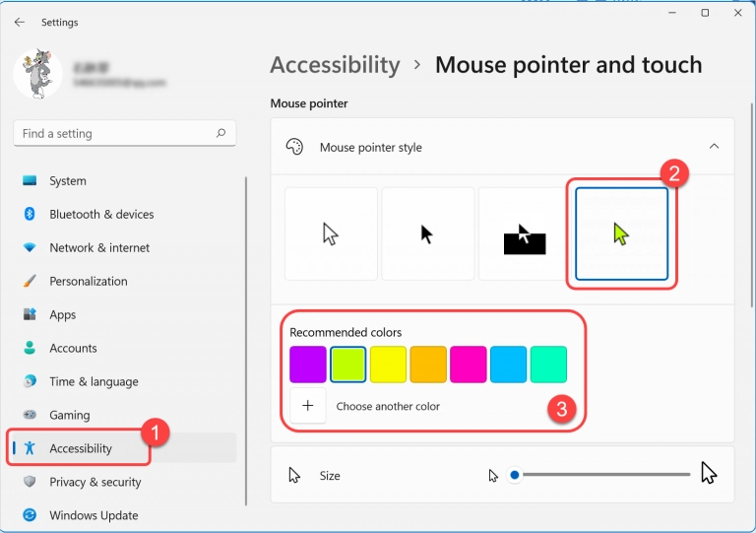Select the black mouse pointer style
756x533 pixels.
point(427,233)
